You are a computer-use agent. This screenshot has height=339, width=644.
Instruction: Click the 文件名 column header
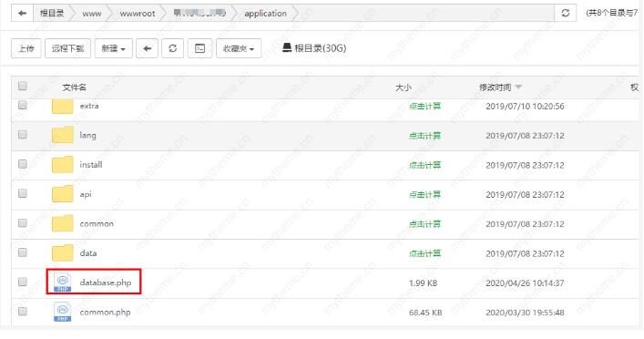point(75,87)
